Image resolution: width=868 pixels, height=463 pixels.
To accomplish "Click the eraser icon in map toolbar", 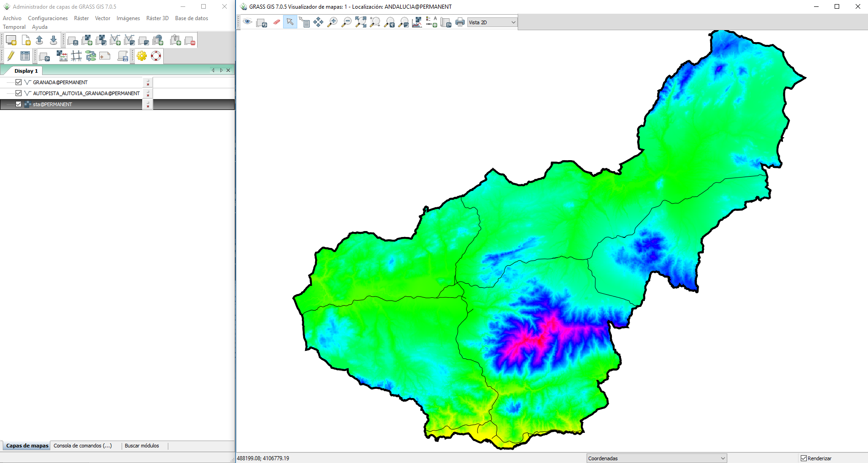I will (x=276, y=22).
